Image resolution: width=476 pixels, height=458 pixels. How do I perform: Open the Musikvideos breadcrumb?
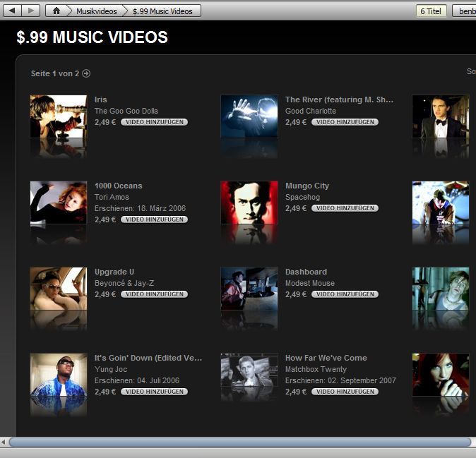tap(97, 11)
